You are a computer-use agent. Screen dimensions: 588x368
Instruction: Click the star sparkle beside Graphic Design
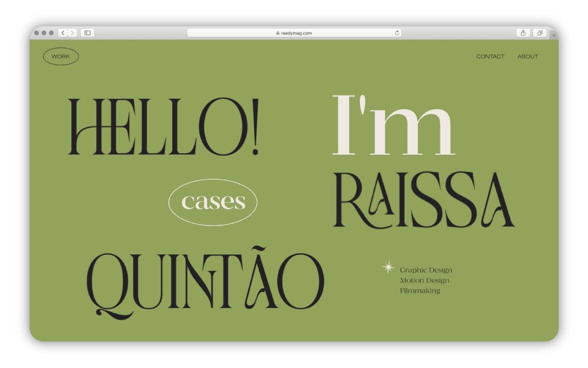tap(388, 267)
